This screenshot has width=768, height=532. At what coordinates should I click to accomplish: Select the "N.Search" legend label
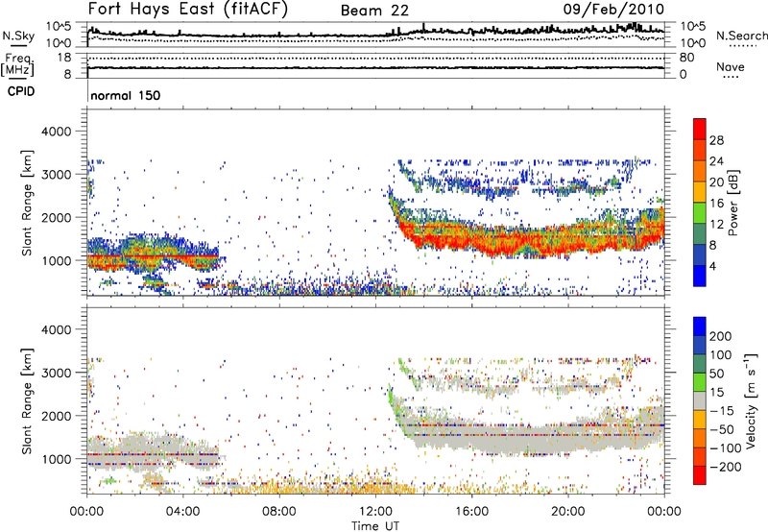click(741, 36)
